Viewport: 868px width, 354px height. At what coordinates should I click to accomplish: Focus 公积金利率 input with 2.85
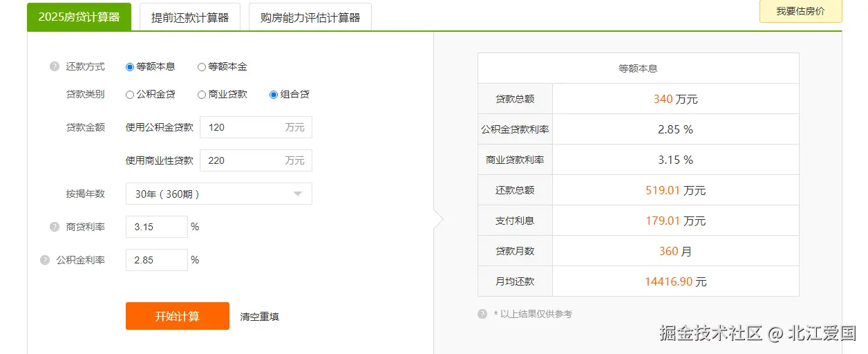click(x=157, y=260)
